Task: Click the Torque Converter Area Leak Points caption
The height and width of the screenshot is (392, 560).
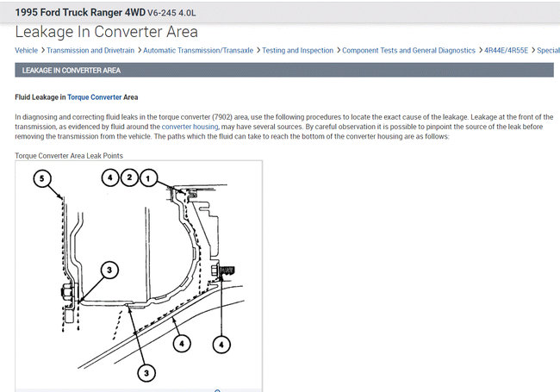Action: pos(69,156)
